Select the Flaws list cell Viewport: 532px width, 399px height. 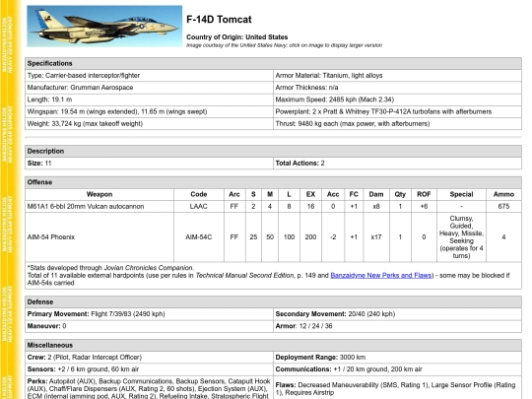pyautogui.click(x=397, y=388)
